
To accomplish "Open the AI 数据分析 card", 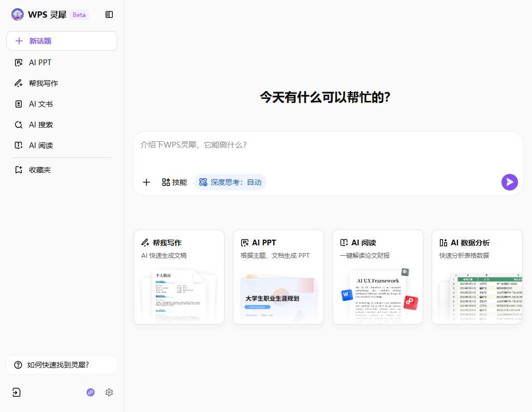I will point(477,276).
